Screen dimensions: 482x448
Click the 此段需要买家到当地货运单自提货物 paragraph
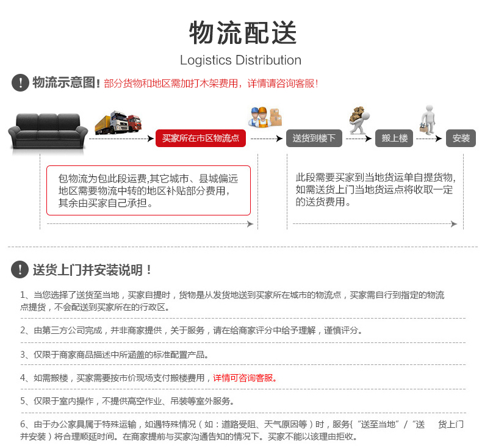pos(375,189)
